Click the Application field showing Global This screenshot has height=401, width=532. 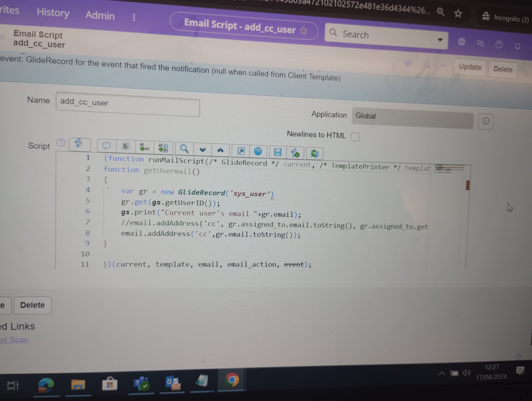(x=412, y=118)
